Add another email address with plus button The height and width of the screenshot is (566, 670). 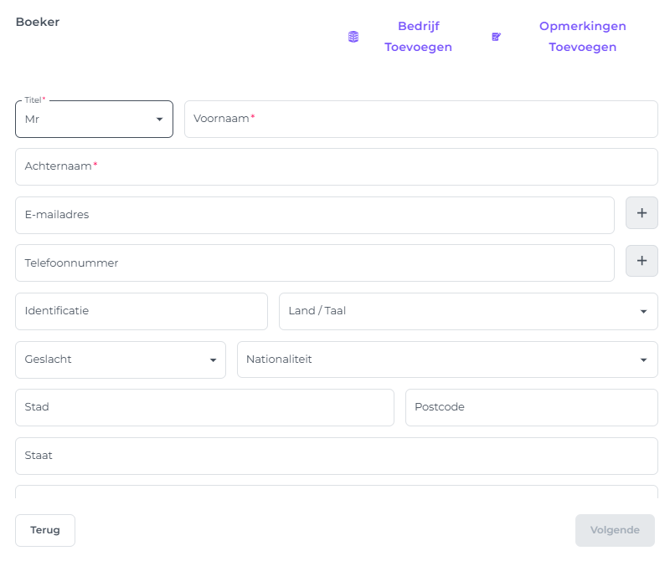click(641, 214)
